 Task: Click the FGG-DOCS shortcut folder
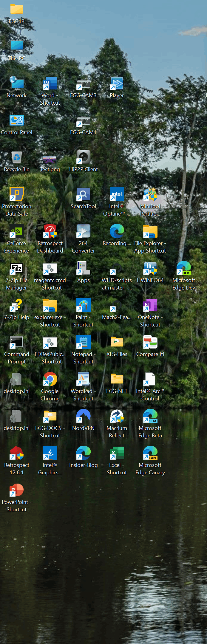(x=50, y=416)
